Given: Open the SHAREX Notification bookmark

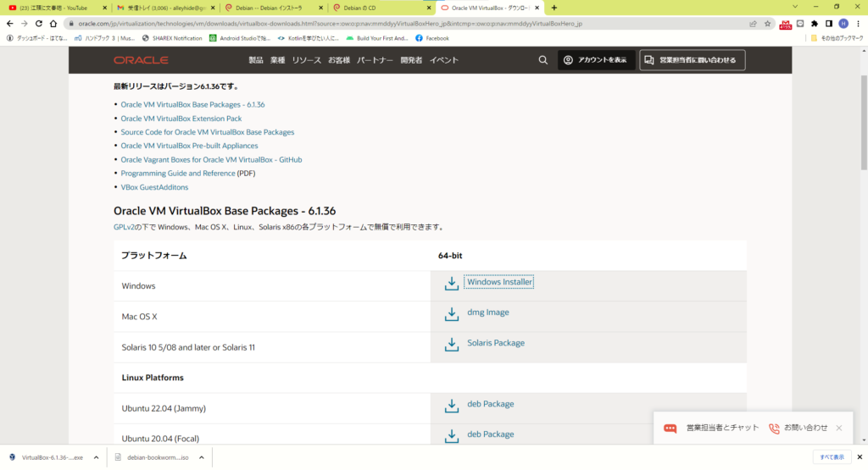Looking at the screenshot, I should point(172,38).
